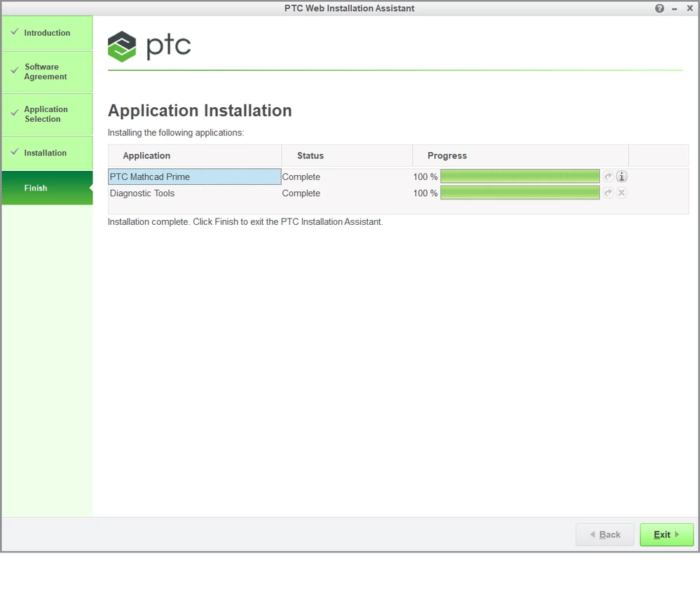This screenshot has width=700, height=594.
Task: Click the Back button
Action: [605, 534]
